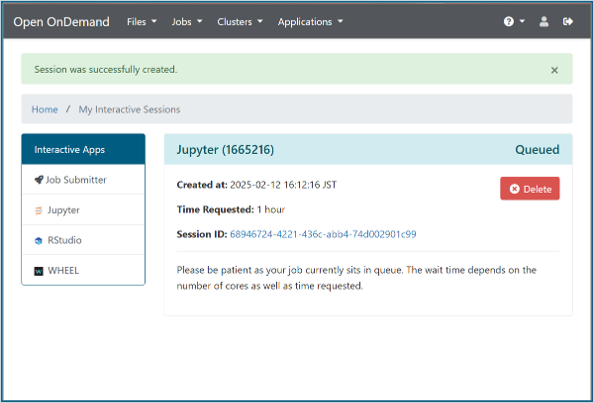Image resolution: width=594 pixels, height=403 pixels.
Task: Click the Jupyter logo icon in sidebar
Action: [39, 210]
